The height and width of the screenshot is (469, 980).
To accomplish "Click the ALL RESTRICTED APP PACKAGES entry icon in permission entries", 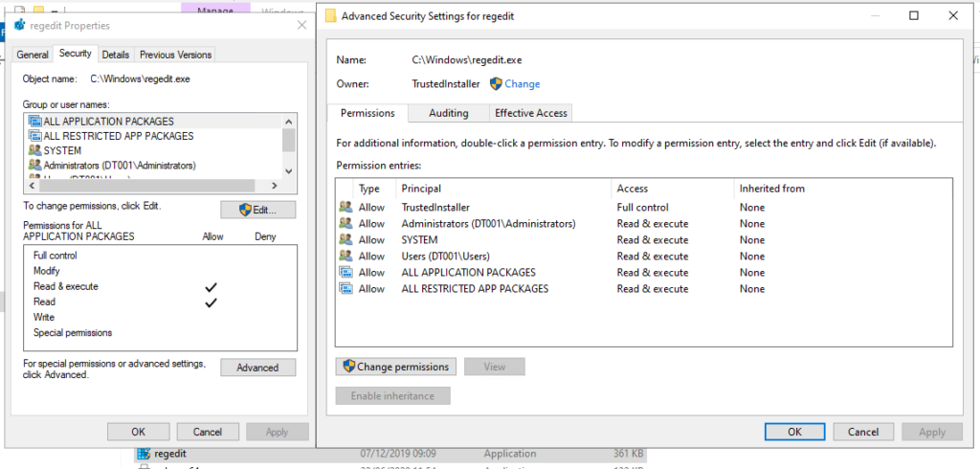I will (345, 289).
